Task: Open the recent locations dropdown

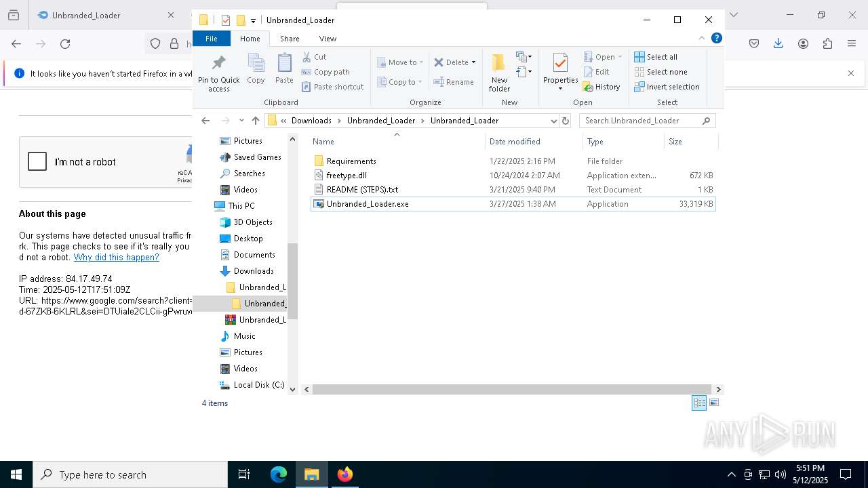Action: (241, 121)
